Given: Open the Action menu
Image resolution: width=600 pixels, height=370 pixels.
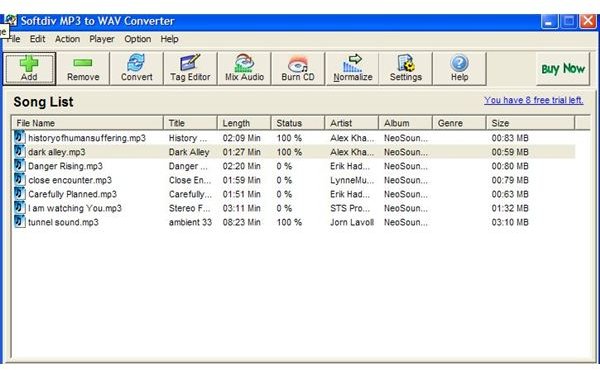Looking at the screenshot, I should coord(67,39).
